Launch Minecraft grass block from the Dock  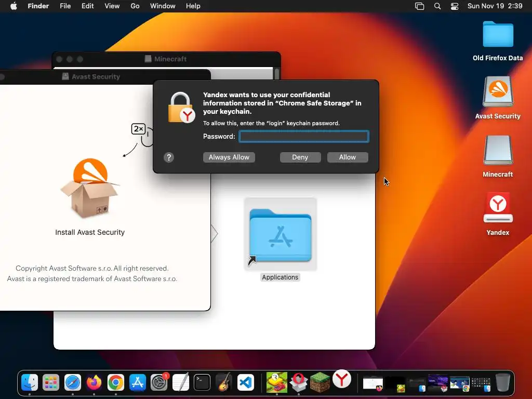(x=320, y=382)
